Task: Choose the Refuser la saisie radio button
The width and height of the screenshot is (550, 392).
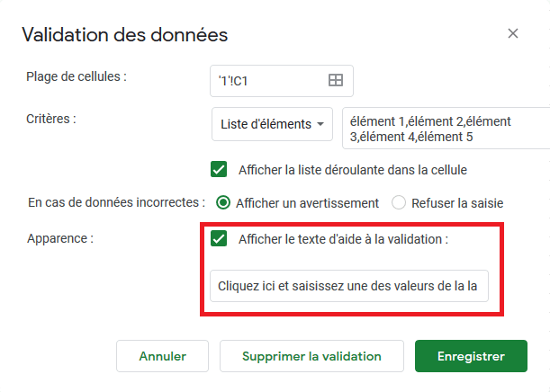Action: point(399,203)
